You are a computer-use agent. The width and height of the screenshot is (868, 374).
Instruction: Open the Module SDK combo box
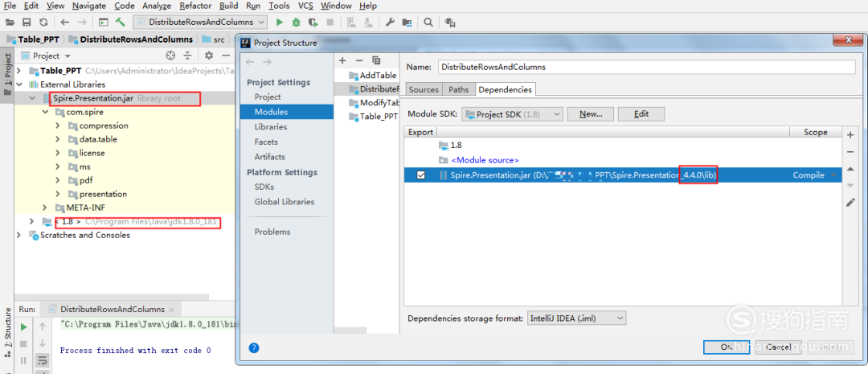click(512, 114)
